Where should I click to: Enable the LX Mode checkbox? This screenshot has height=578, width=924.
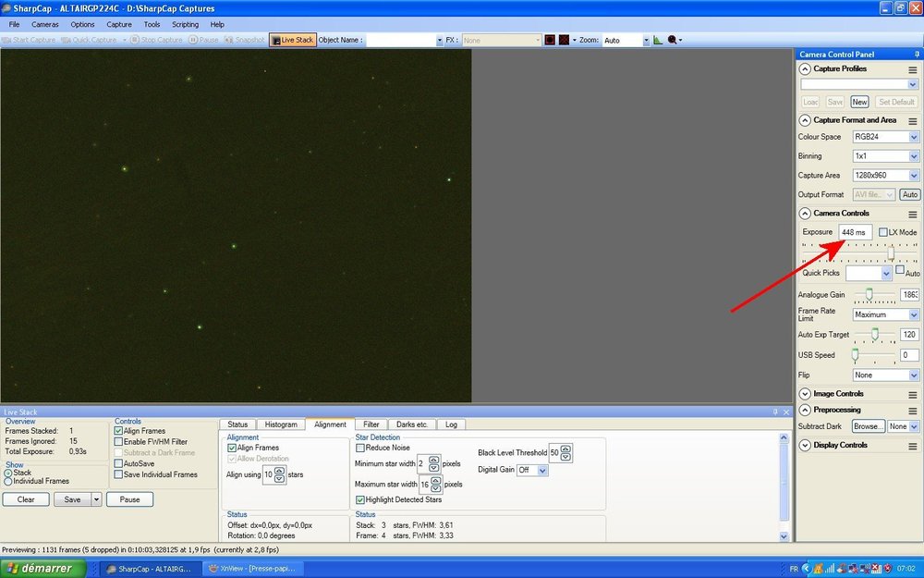coord(882,232)
